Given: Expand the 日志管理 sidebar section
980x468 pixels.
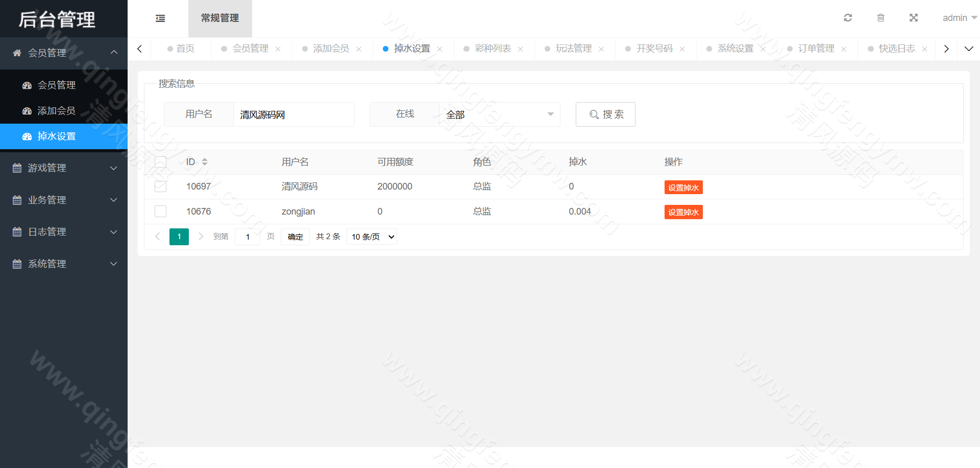Looking at the screenshot, I should coord(47,231).
